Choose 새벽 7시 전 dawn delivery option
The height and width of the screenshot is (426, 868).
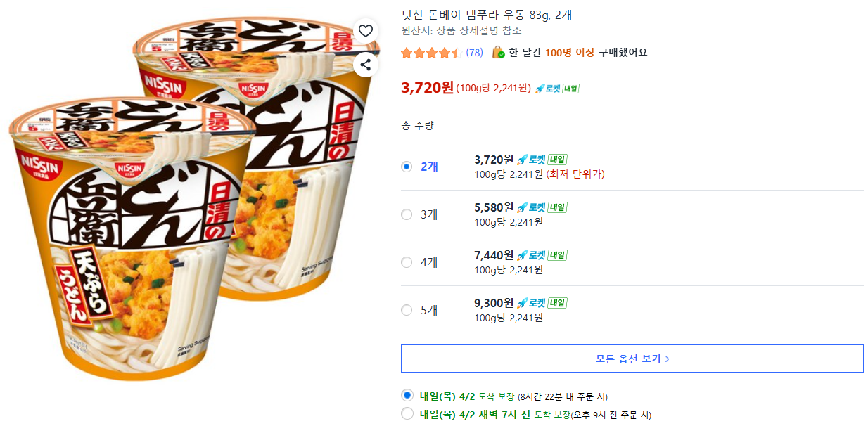pos(407,414)
